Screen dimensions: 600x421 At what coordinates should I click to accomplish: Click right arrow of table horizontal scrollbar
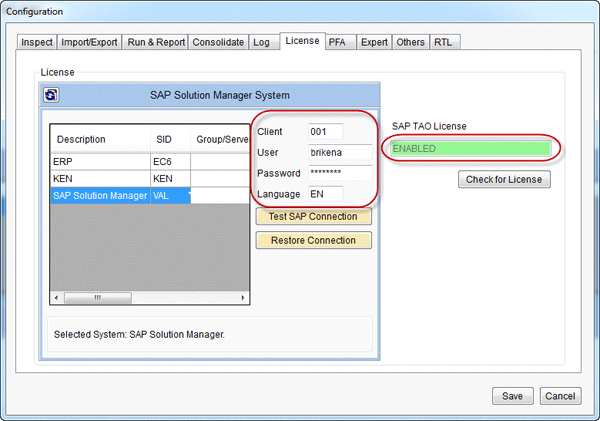pos(243,298)
